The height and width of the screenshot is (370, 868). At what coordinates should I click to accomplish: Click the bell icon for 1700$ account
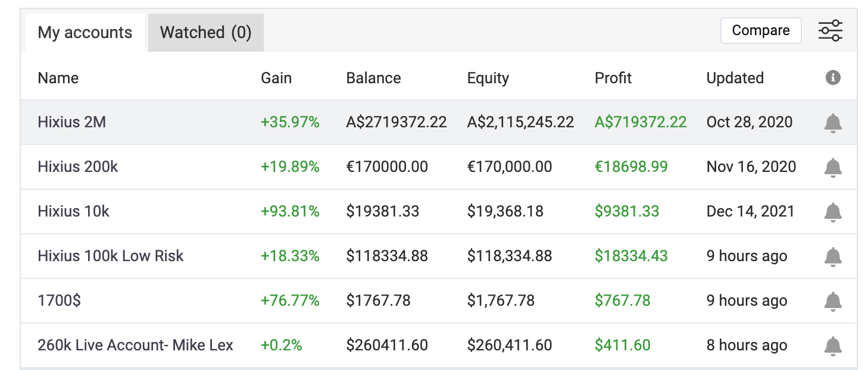pos(833,301)
